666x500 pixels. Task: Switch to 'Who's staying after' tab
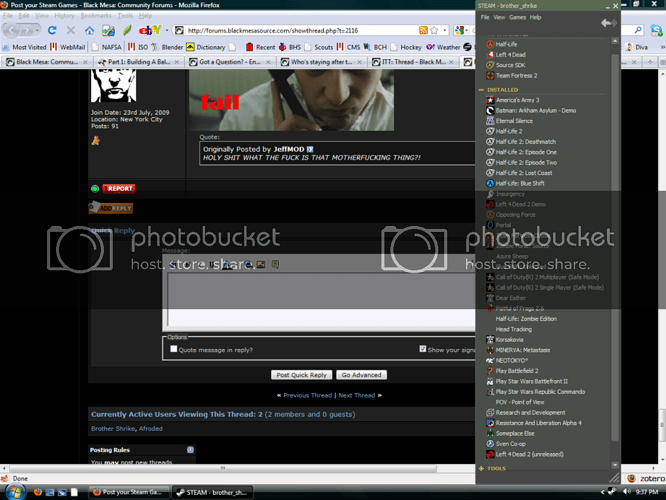point(322,62)
